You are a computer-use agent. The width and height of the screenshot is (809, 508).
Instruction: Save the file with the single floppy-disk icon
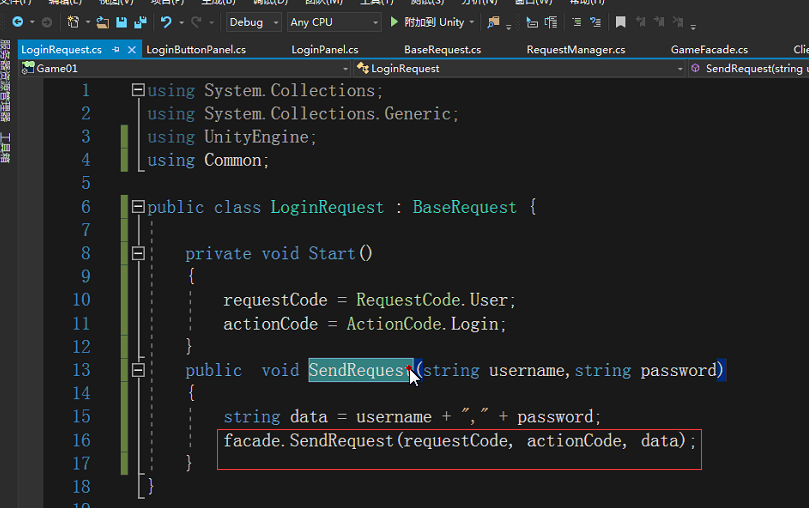pyautogui.click(x=121, y=22)
